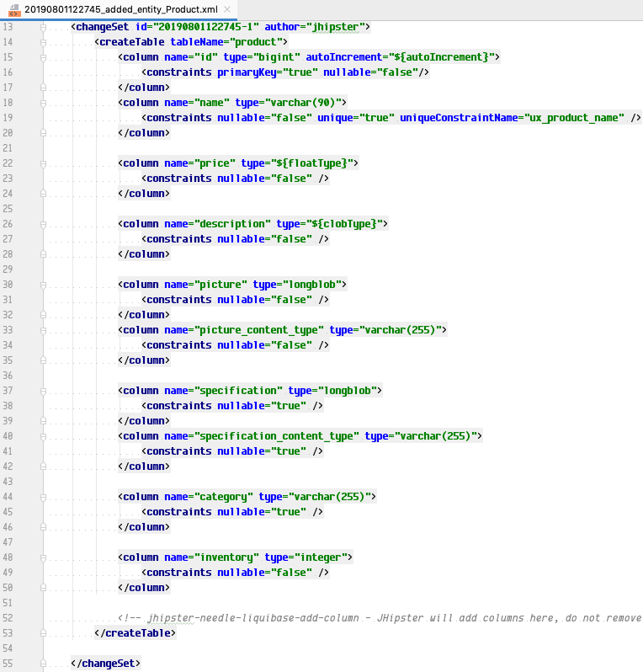Click nullable="true" on line 38

point(261,406)
